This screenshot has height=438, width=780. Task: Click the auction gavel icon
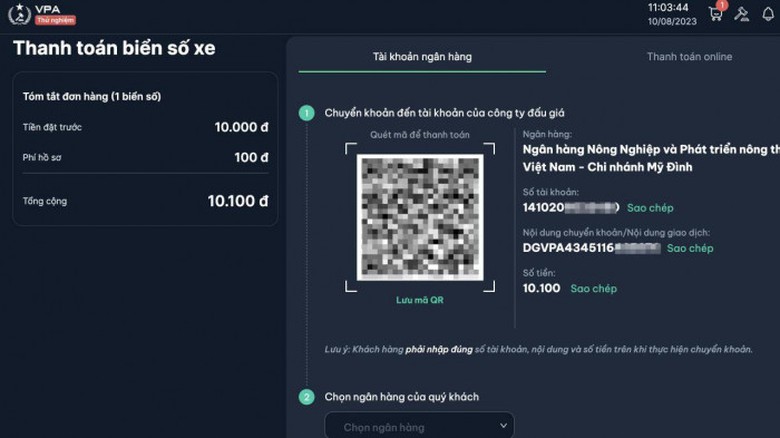click(x=742, y=14)
